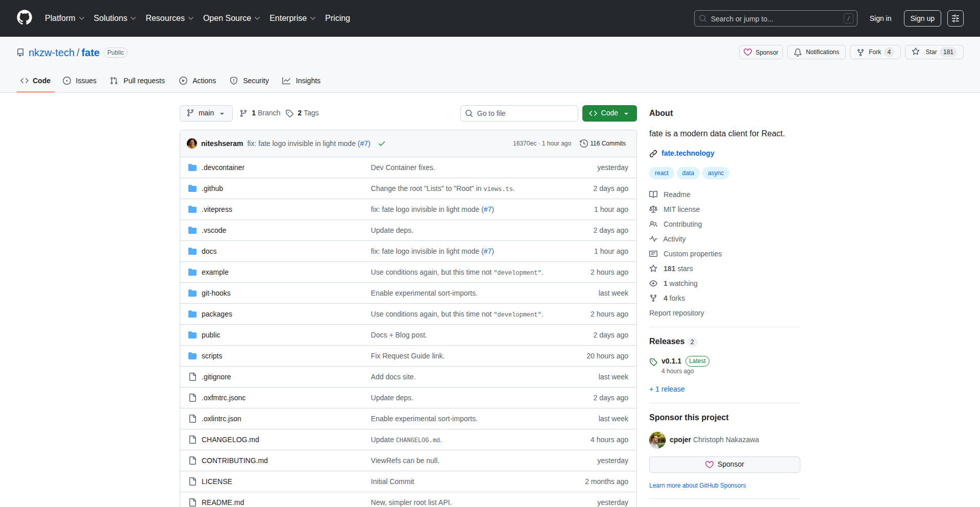
Task: Click the GitHub logo icon
Action: point(24,18)
